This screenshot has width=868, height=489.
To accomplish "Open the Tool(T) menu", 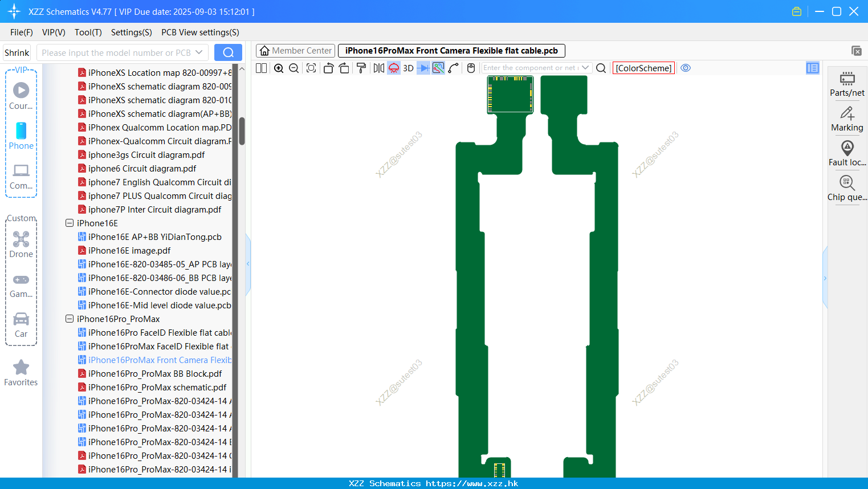I will [88, 32].
